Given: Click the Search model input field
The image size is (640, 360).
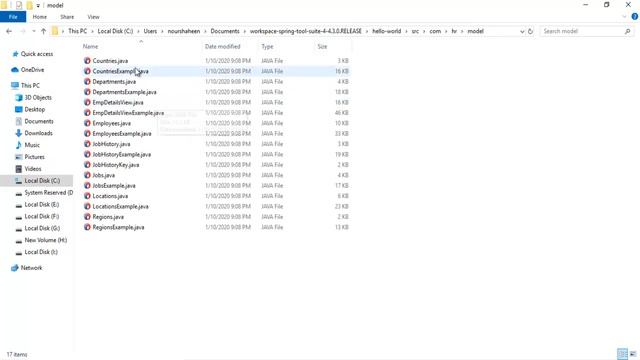Looking at the screenshot, I should click(582, 31).
